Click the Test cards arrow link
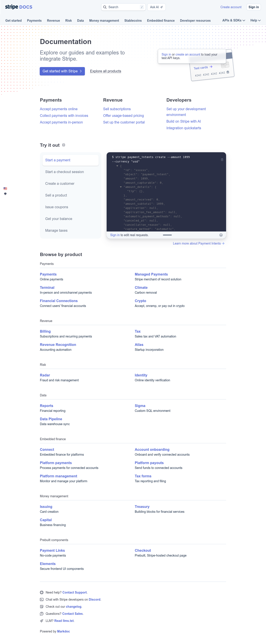 203,67
